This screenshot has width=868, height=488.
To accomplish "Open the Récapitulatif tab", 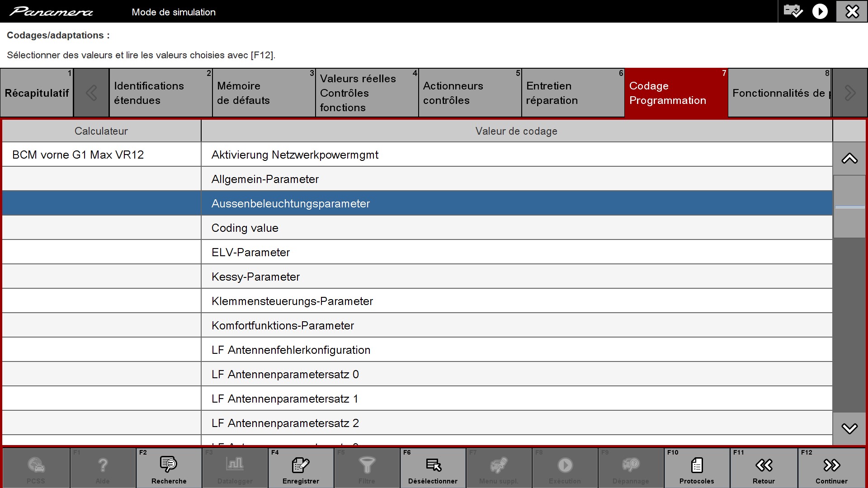I will click(37, 93).
